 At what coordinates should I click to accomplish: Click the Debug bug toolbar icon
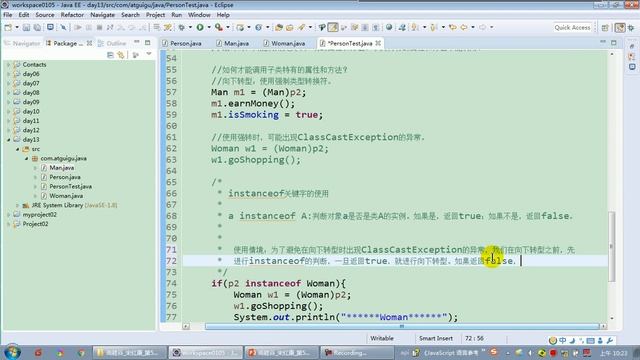[x=182, y=27]
